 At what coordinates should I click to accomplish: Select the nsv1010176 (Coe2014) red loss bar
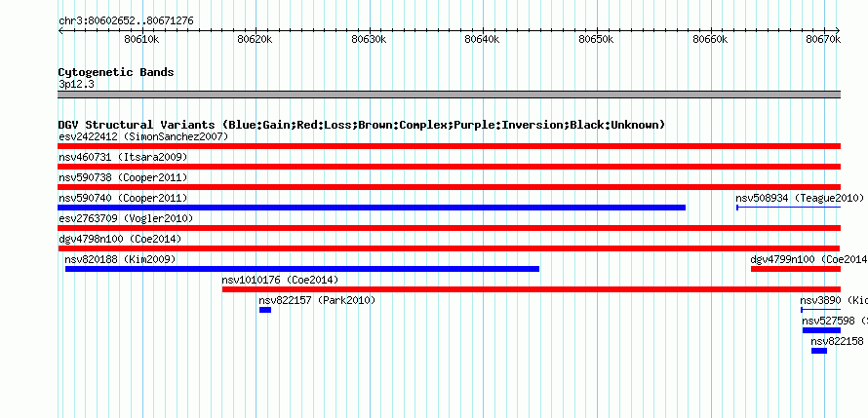coord(532,289)
